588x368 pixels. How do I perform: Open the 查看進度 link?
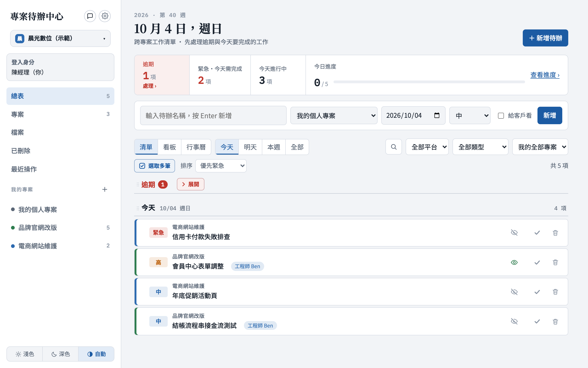pos(545,75)
